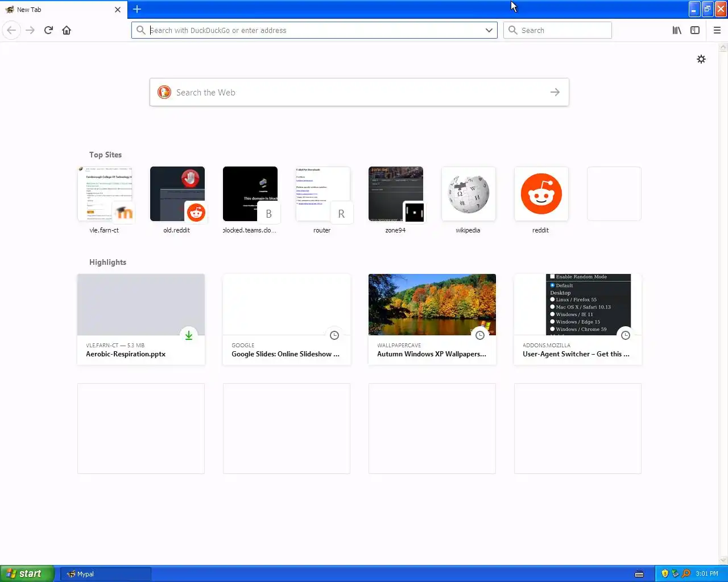Image resolution: width=728 pixels, height=582 pixels.
Task: Click the toolbar Search box
Action: tap(557, 30)
